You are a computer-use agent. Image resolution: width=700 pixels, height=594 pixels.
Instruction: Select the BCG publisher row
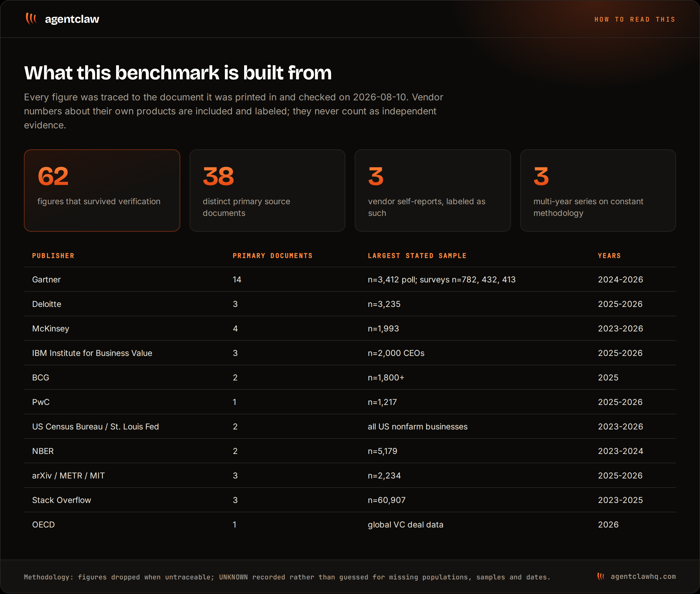coord(350,378)
